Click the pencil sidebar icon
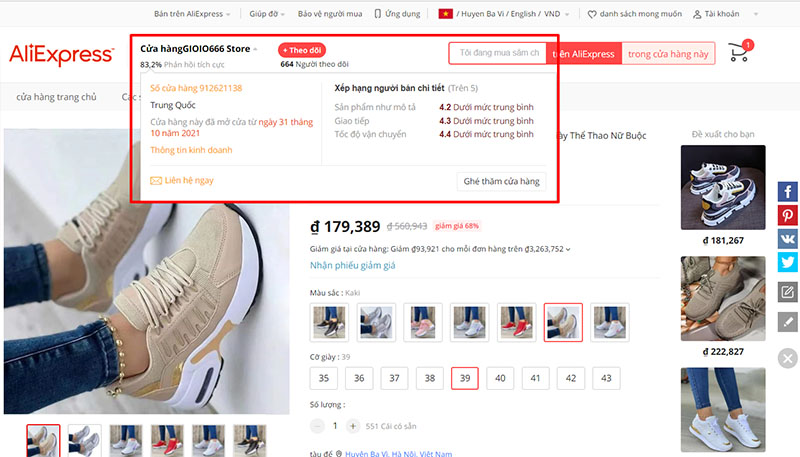This screenshot has height=457, width=800. point(787,322)
